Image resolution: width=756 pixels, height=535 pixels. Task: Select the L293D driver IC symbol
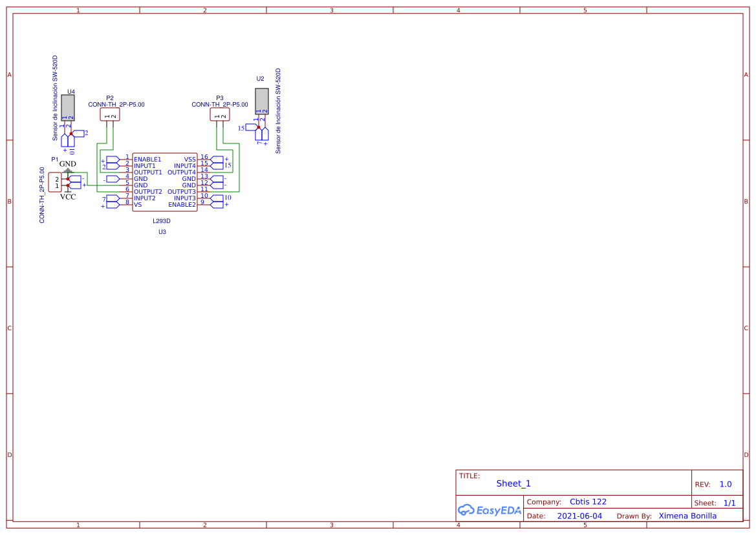click(165, 182)
